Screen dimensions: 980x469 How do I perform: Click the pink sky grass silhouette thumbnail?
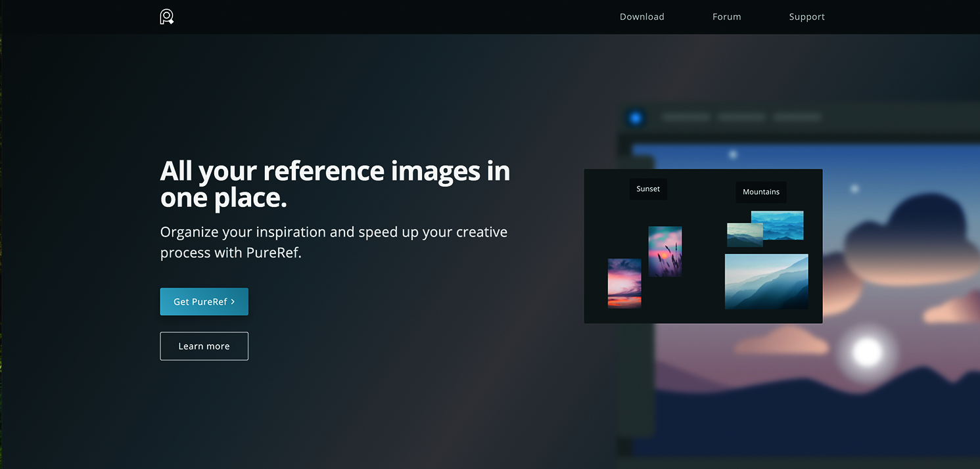(665, 252)
